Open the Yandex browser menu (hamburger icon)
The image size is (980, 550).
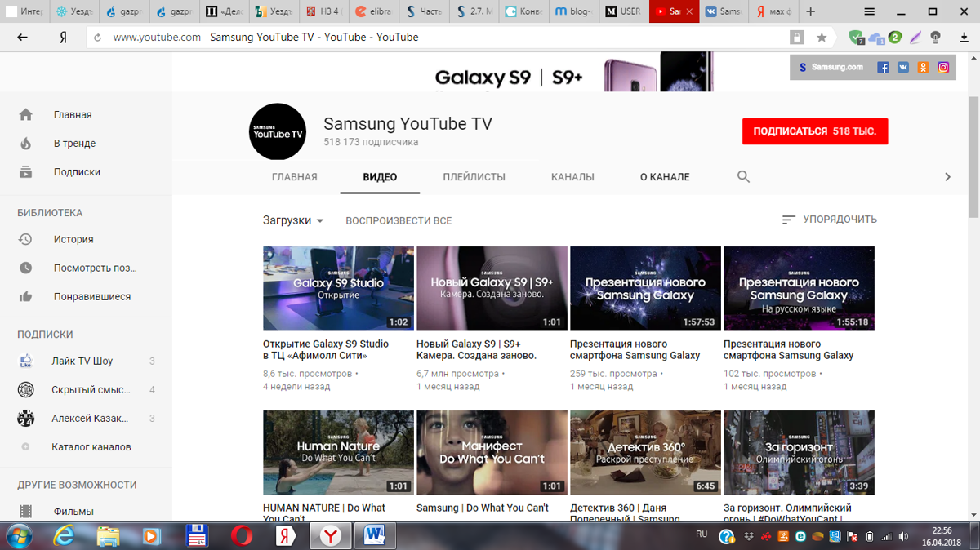pos(870,11)
